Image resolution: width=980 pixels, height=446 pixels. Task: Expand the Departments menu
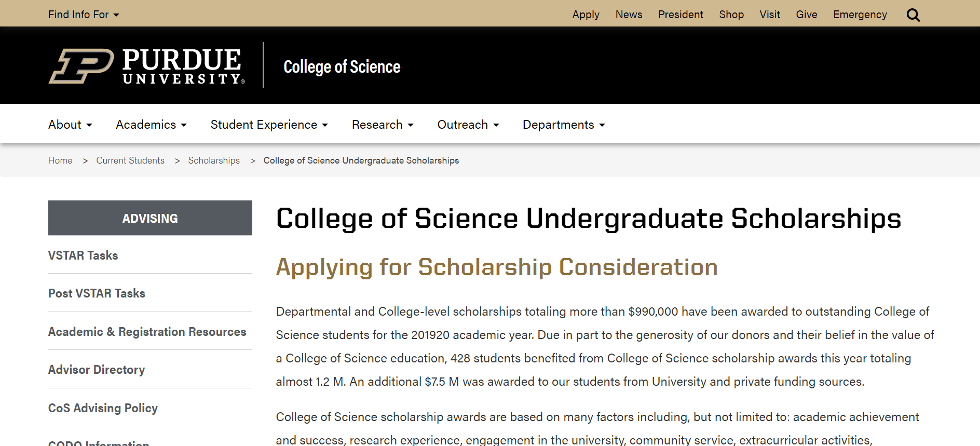(564, 125)
